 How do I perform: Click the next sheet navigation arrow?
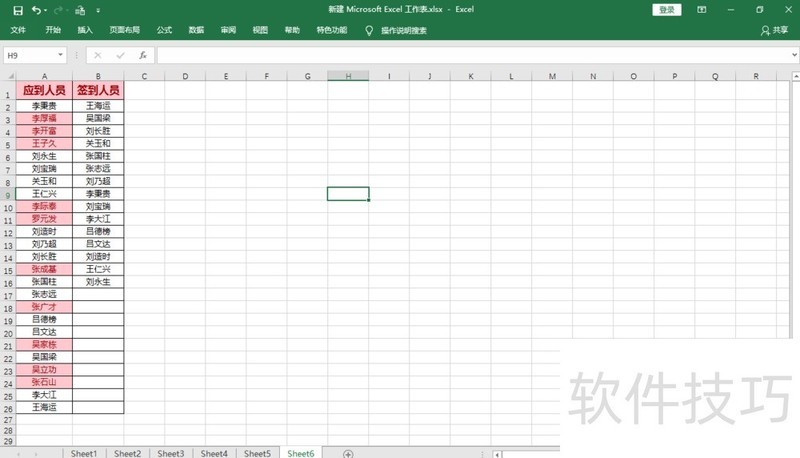tap(36, 454)
